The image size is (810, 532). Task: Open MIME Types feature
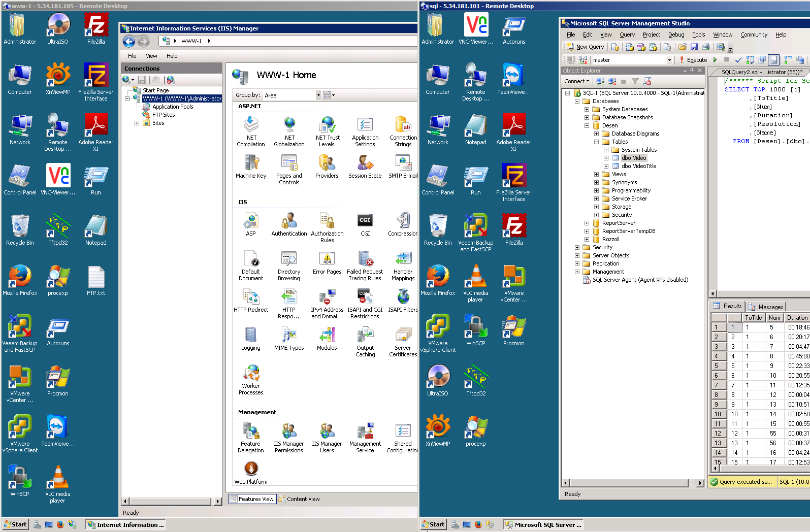tap(289, 338)
